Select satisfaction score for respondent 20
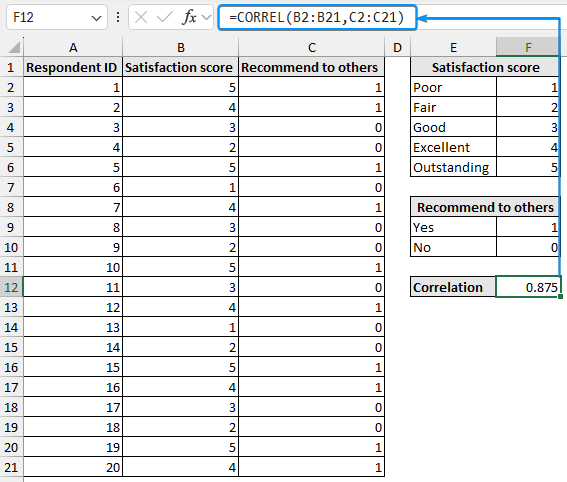The width and height of the screenshot is (567, 482). tap(181, 468)
